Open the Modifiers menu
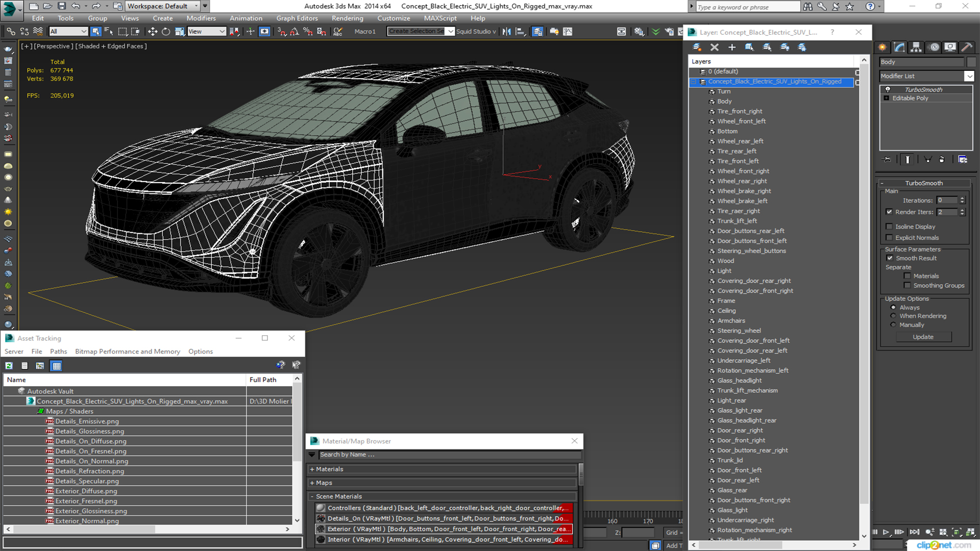 click(201, 18)
